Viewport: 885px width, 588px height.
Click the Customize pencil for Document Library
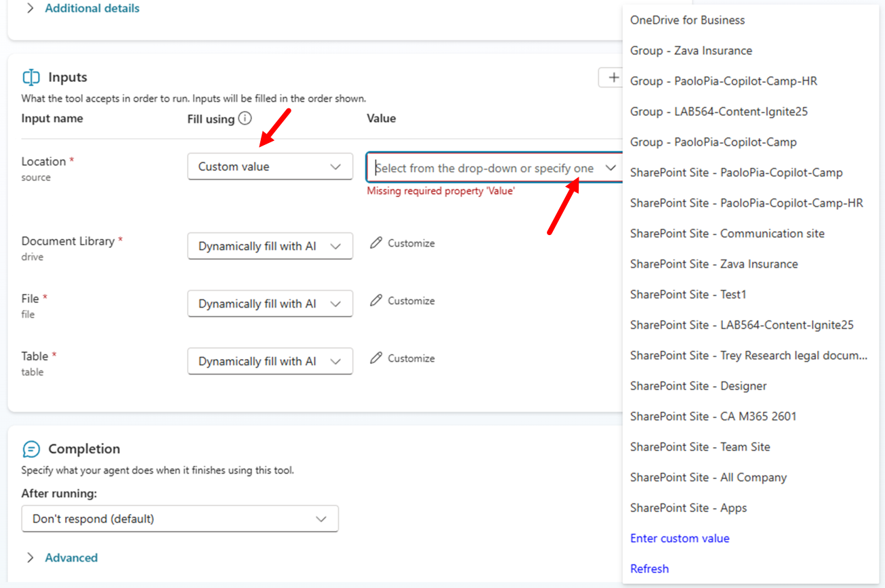(377, 243)
